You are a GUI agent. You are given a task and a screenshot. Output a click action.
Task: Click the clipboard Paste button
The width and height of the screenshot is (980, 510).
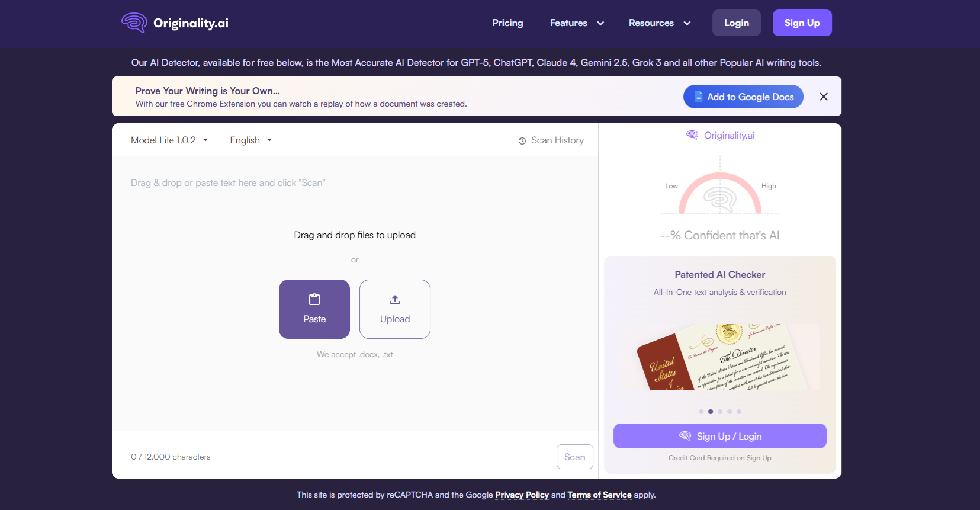click(x=314, y=309)
